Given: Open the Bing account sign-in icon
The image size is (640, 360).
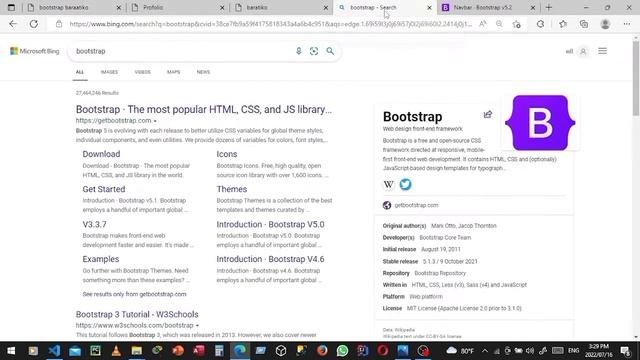Looking at the screenshot, I should 583,51.
